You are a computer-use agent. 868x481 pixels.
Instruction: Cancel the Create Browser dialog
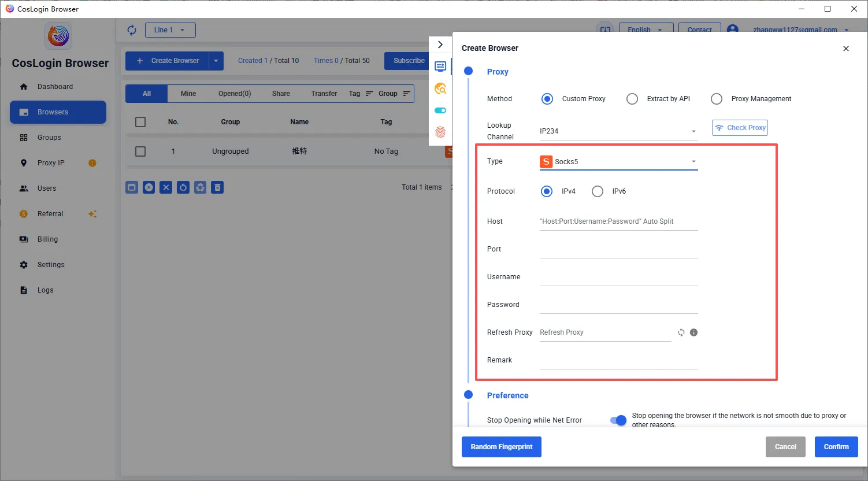[x=785, y=447]
